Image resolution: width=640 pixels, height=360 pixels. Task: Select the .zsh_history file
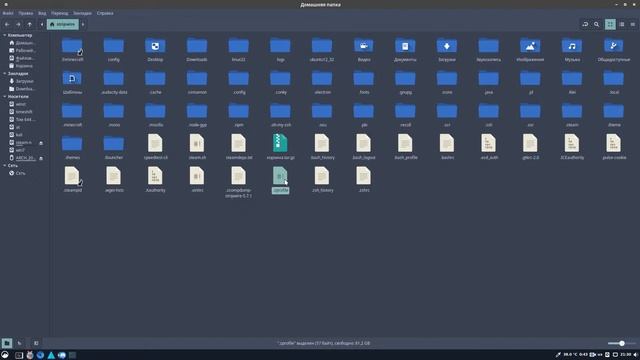click(322, 180)
